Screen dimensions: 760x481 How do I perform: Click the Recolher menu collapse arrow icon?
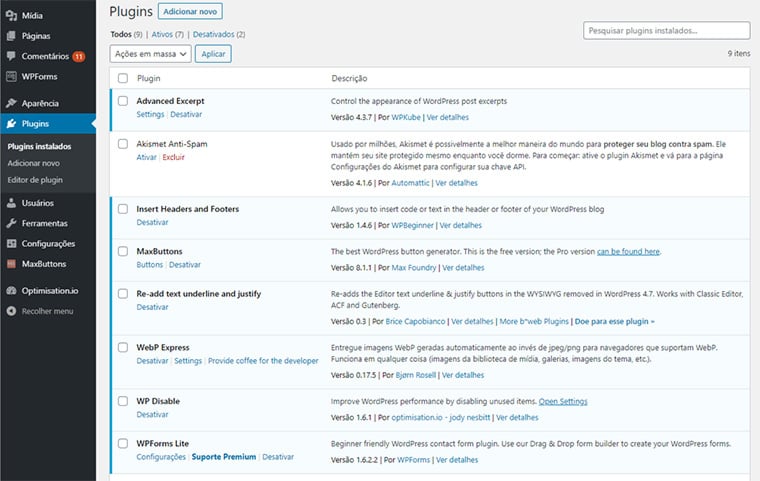point(11,311)
